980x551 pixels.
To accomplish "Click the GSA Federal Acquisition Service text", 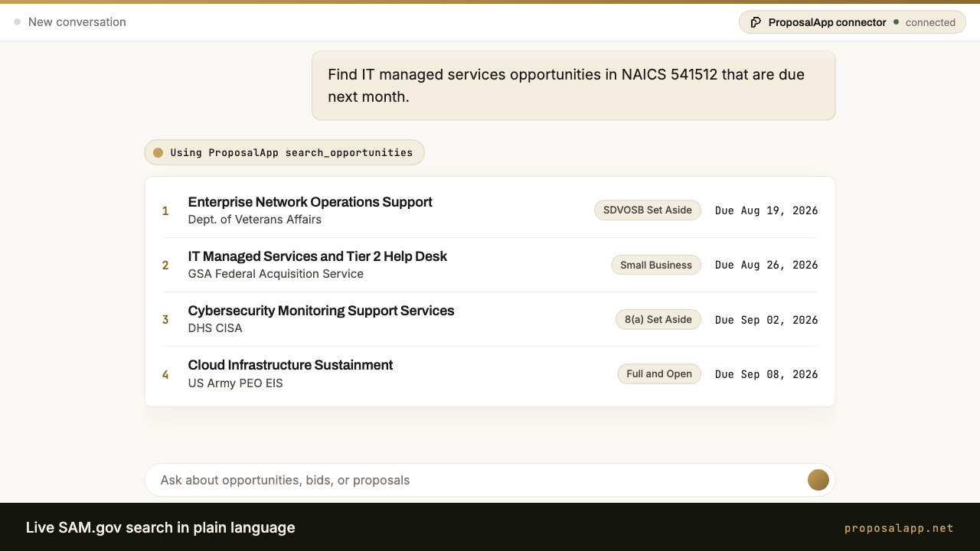I will click(x=276, y=274).
